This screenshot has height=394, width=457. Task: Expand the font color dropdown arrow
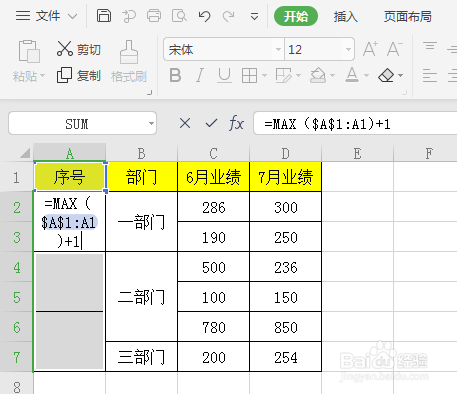[x=366, y=75]
